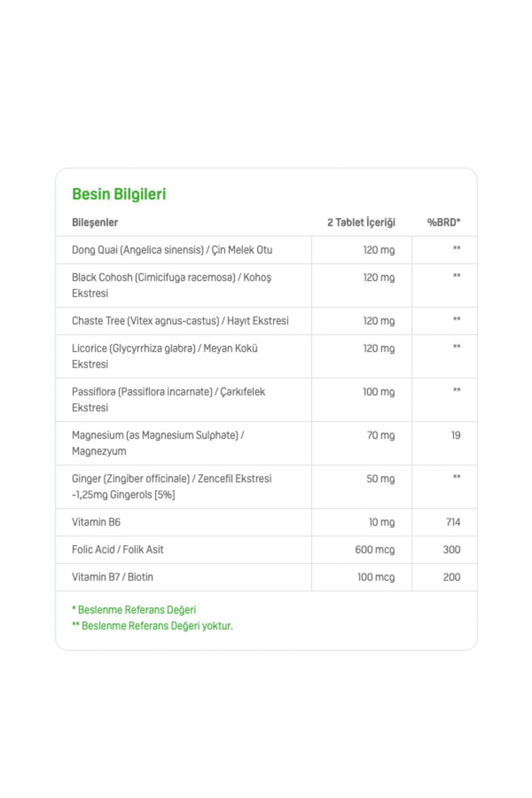532x798 pixels.
Task: Click the Ginger extract ingredient name
Action: [x=172, y=486]
